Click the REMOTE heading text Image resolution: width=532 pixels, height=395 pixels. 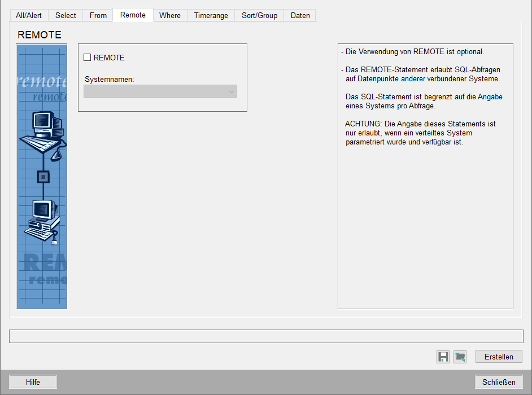click(40, 35)
